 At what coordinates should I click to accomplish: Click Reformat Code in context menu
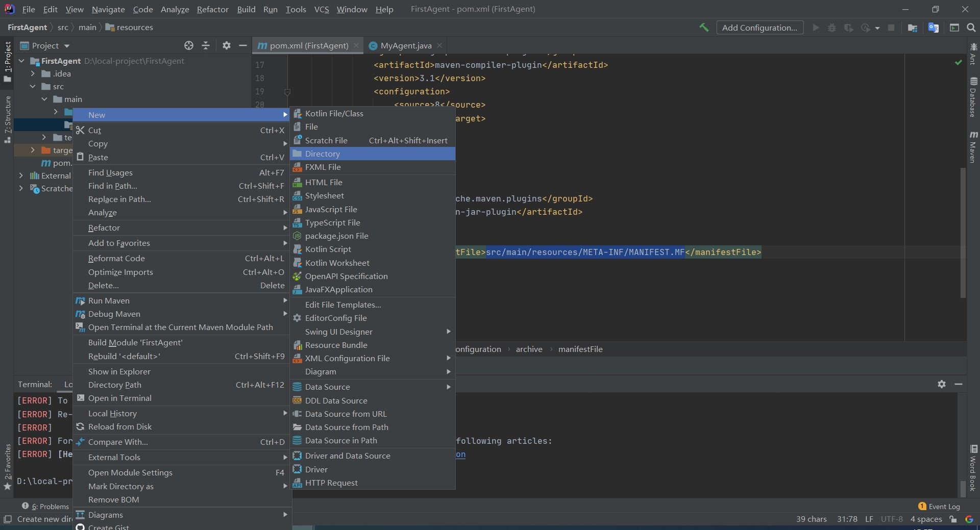[x=181, y=258]
